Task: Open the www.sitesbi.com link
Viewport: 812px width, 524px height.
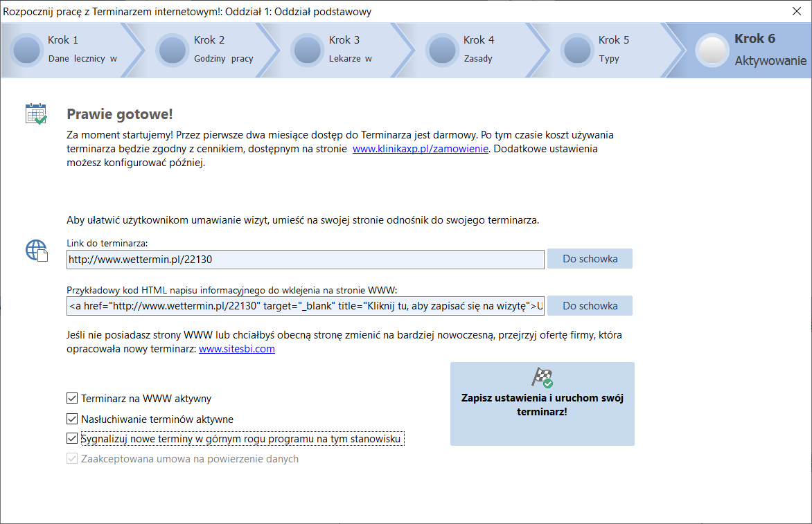Action: 237,349
